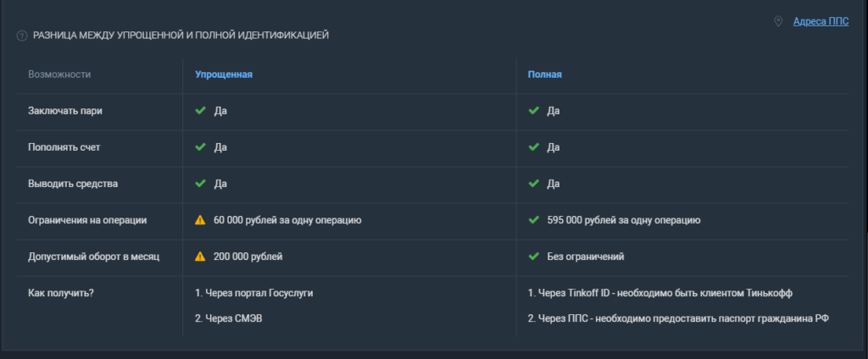868x359 pixels.
Task: Click the text 2. Через СМЭВ
Action: 229,318
